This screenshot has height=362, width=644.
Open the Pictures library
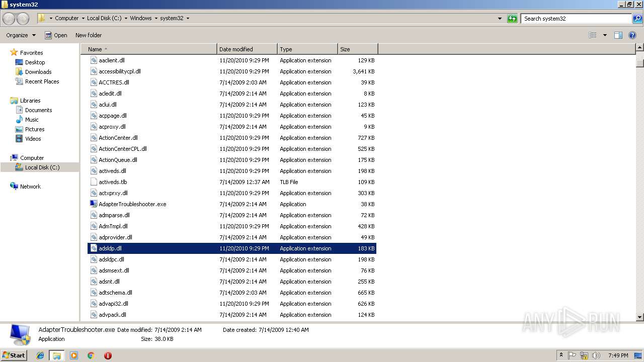point(35,129)
